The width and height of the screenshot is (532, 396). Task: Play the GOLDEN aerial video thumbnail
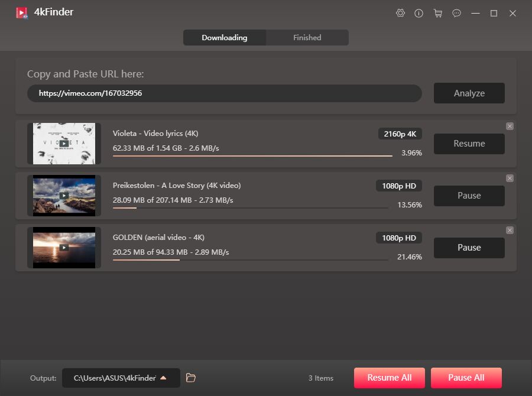[x=64, y=248]
